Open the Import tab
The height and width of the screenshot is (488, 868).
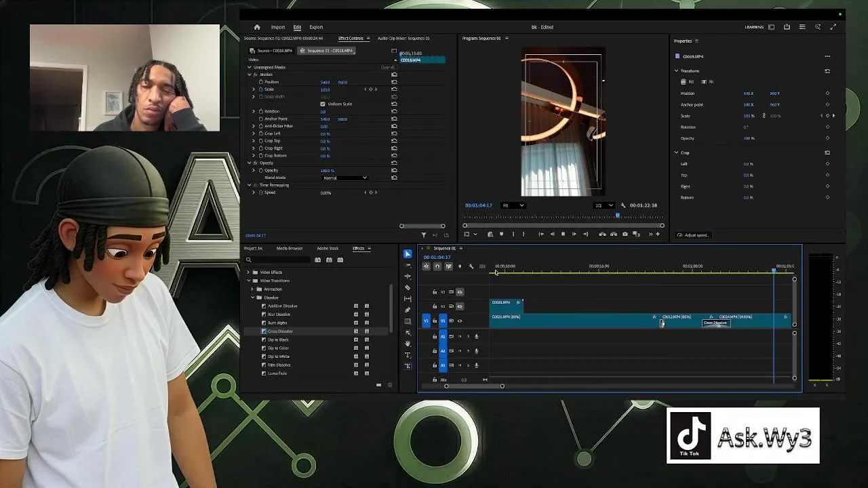point(278,27)
